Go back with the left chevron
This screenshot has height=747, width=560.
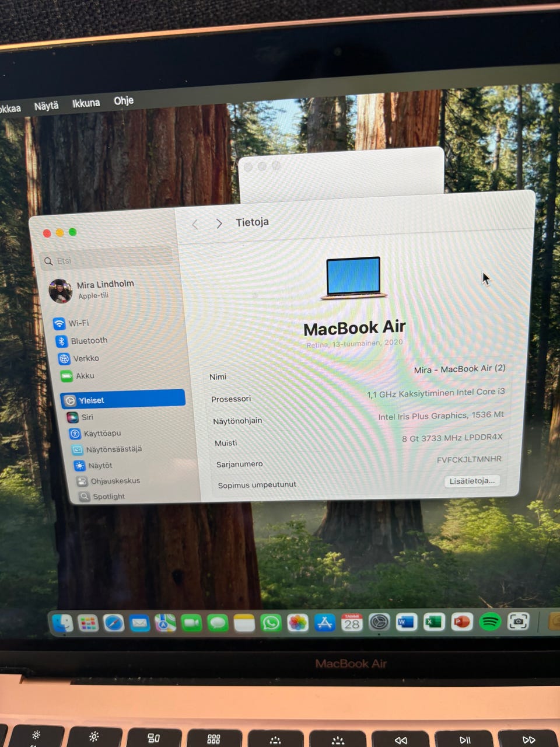coord(195,224)
